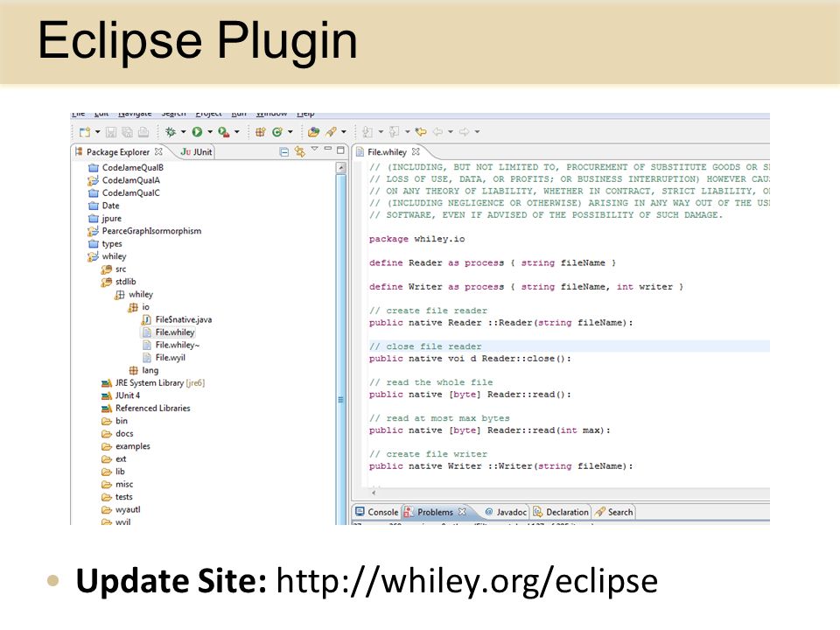
Task: Switch to the Search tab
Action: click(614, 512)
